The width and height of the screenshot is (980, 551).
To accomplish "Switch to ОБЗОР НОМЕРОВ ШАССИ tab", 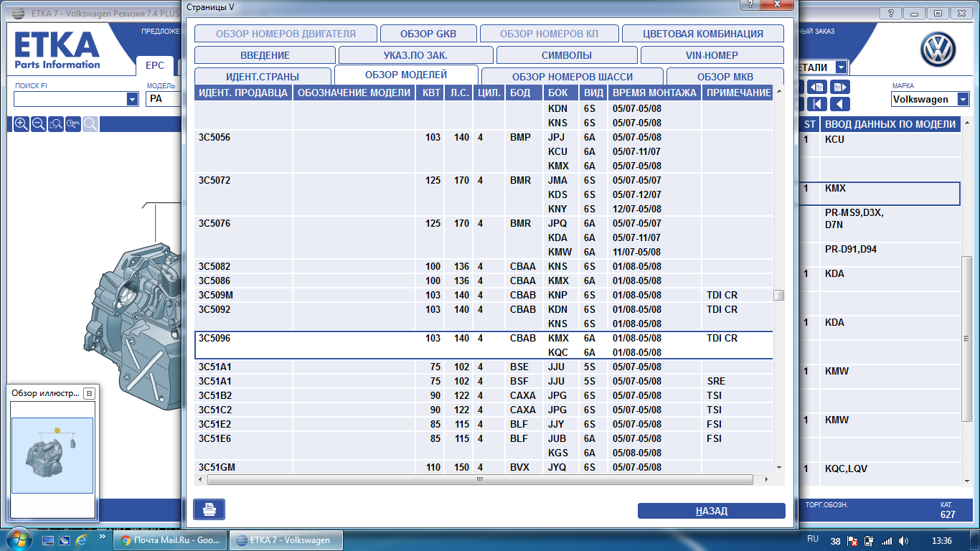I will (572, 77).
